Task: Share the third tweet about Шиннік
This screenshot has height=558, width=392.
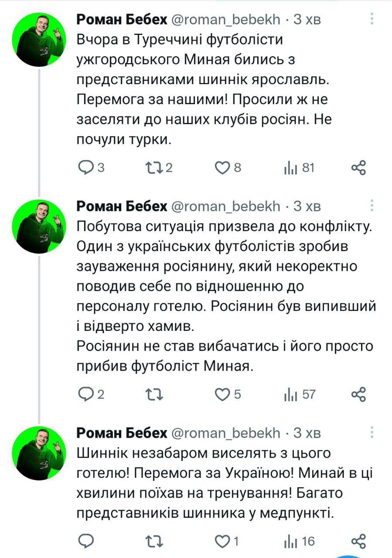Action: (358, 541)
